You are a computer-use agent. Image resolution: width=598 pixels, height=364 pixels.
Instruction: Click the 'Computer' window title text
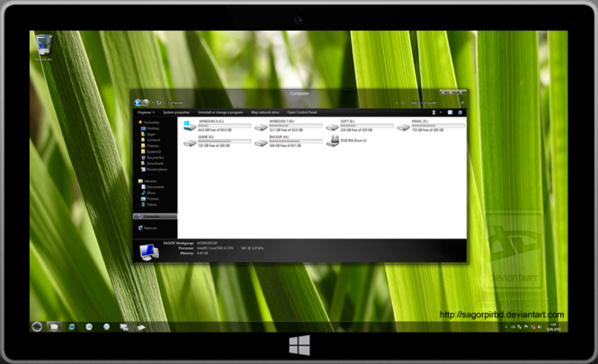point(299,93)
